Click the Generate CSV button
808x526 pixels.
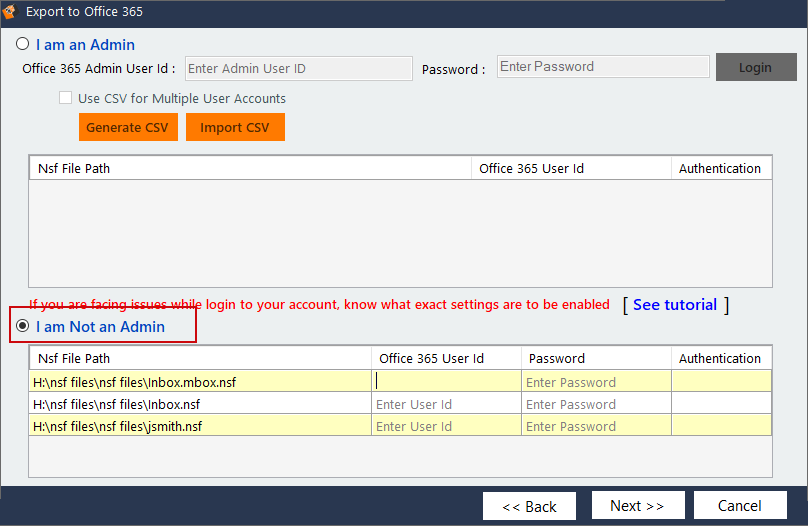tap(128, 127)
